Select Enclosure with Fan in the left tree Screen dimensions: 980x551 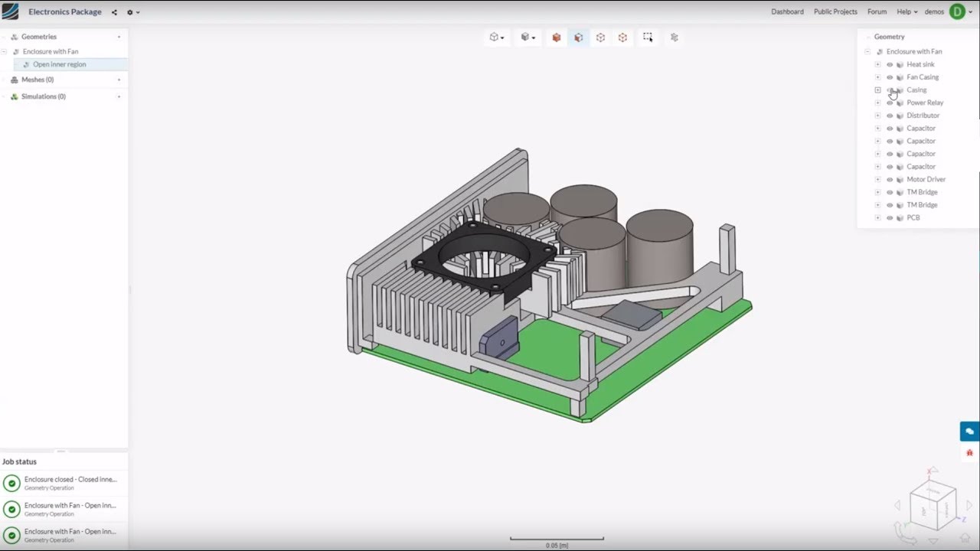(x=51, y=52)
